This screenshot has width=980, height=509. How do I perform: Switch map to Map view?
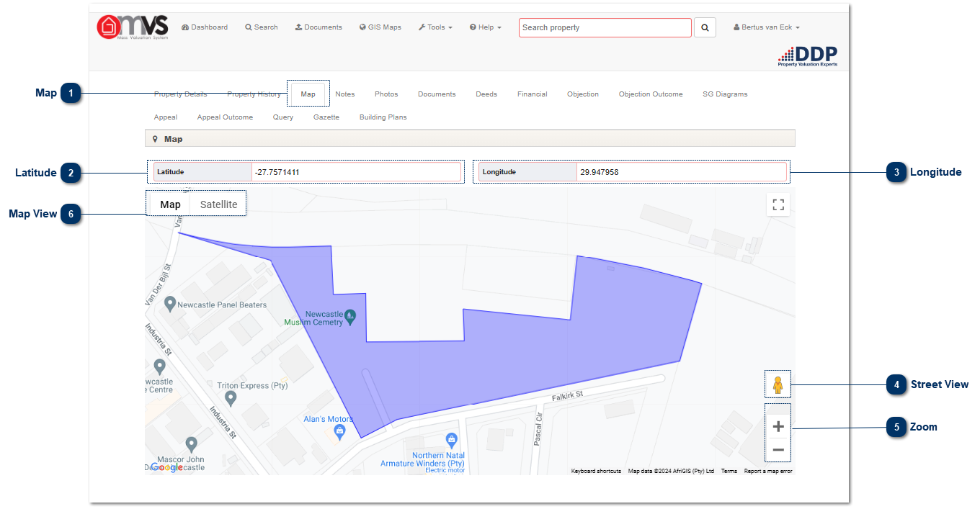point(170,204)
